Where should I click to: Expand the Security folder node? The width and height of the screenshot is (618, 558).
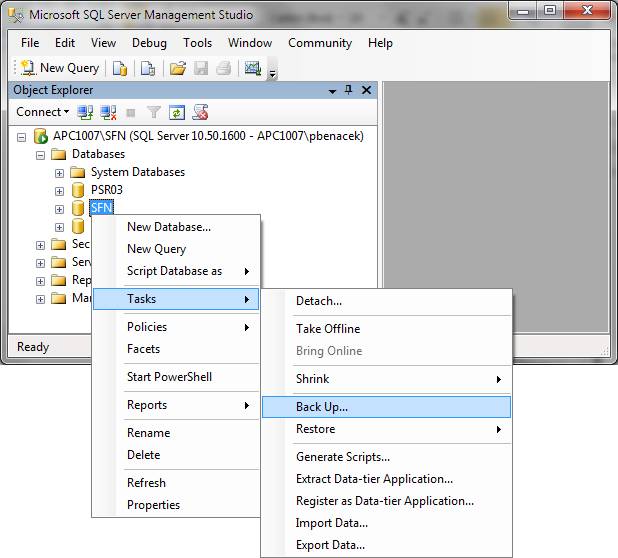40,245
